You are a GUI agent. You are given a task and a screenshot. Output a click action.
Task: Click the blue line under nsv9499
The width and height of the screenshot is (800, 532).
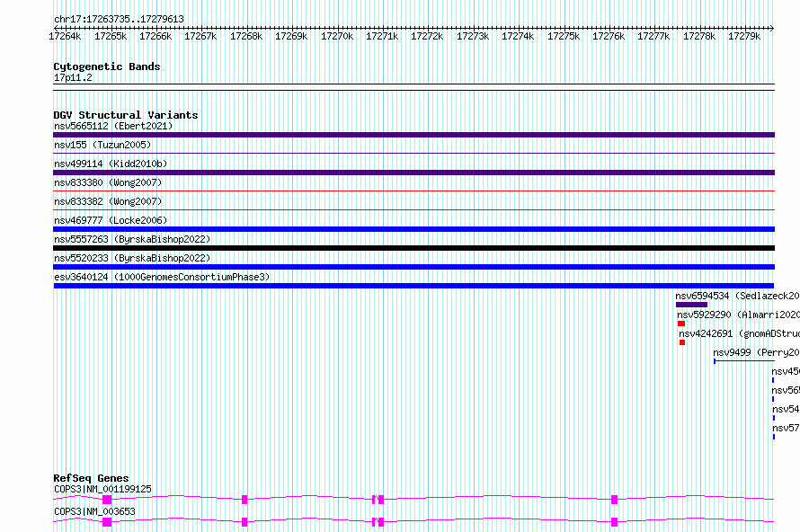tap(744, 361)
